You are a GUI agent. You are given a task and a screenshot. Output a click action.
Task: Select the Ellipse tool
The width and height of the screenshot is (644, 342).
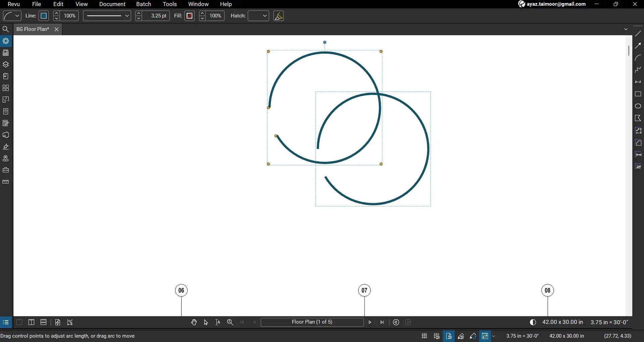pyautogui.click(x=638, y=106)
